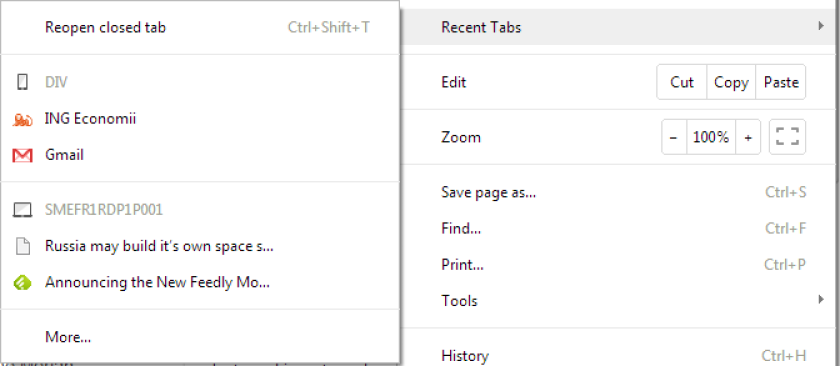Zoom out with the minus button
Viewport: 840px width, 366px height.
coord(674,137)
